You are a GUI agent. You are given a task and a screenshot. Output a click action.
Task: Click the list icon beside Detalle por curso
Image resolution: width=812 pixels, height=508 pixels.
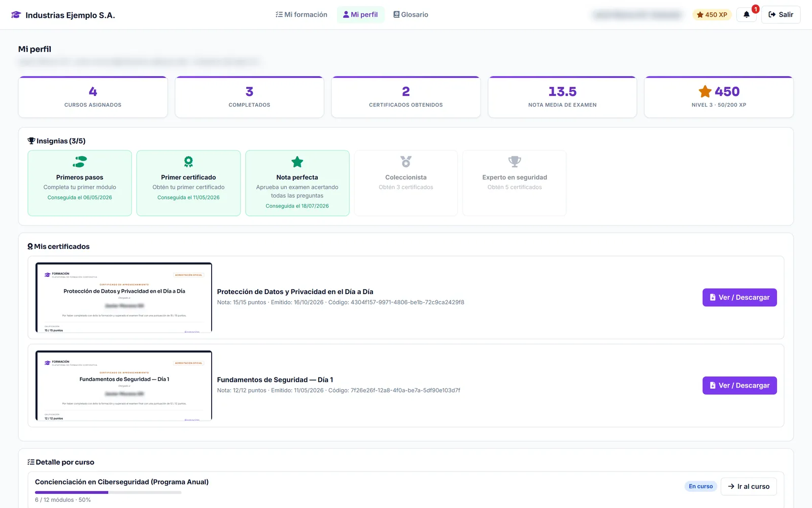pyautogui.click(x=31, y=462)
